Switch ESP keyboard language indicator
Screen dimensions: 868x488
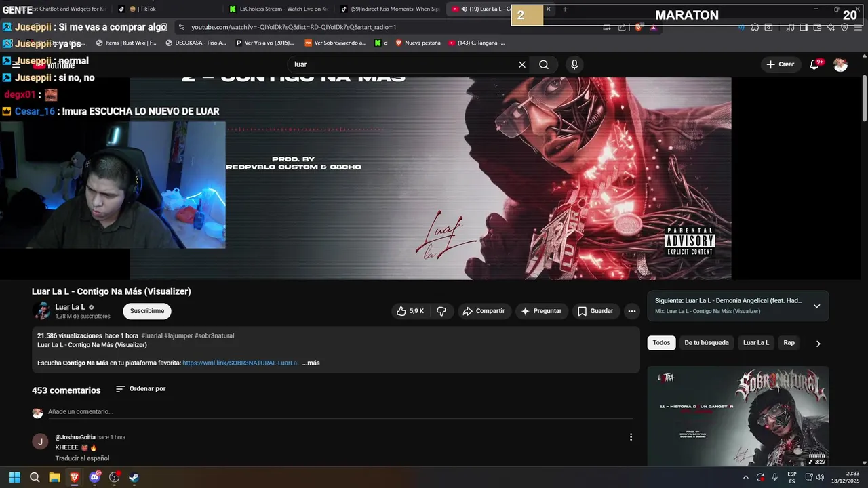pyautogui.click(x=791, y=477)
